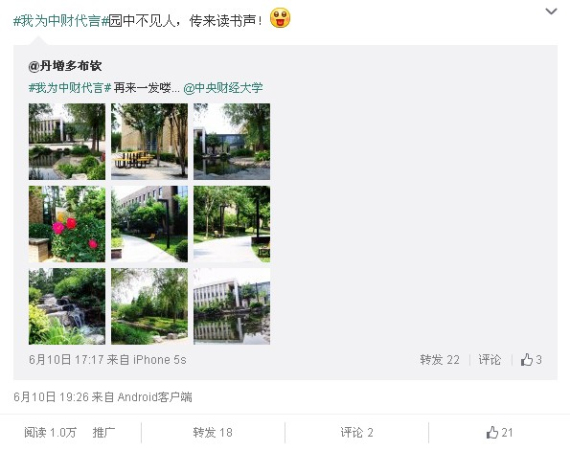Open the yellow picnic tables photo
Screen dimensions: 570x450
(x=149, y=141)
